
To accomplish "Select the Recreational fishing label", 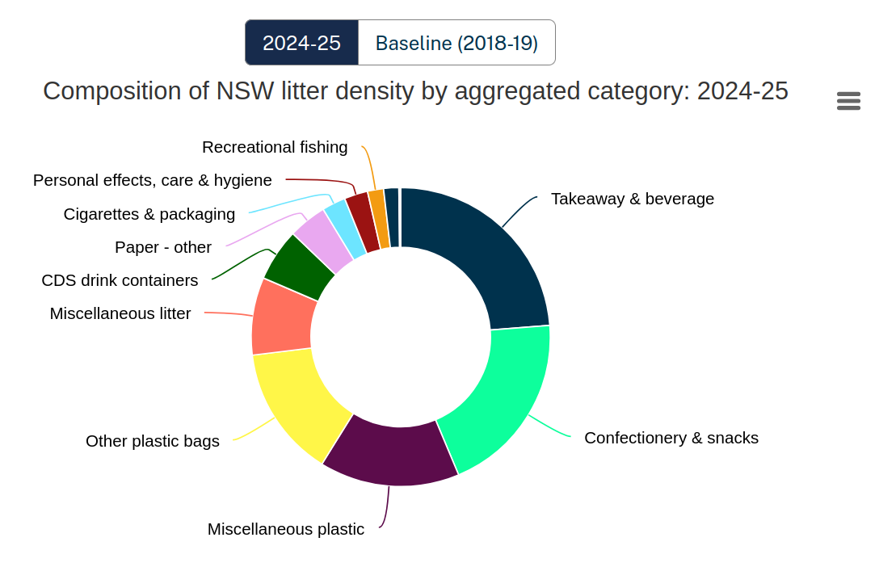I will click(x=275, y=147).
